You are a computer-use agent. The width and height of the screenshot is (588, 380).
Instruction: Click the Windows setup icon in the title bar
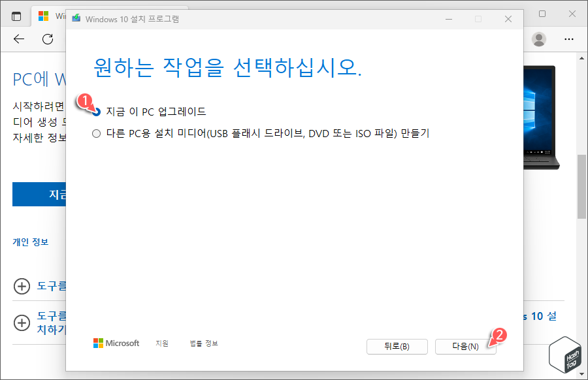click(76, 20)
